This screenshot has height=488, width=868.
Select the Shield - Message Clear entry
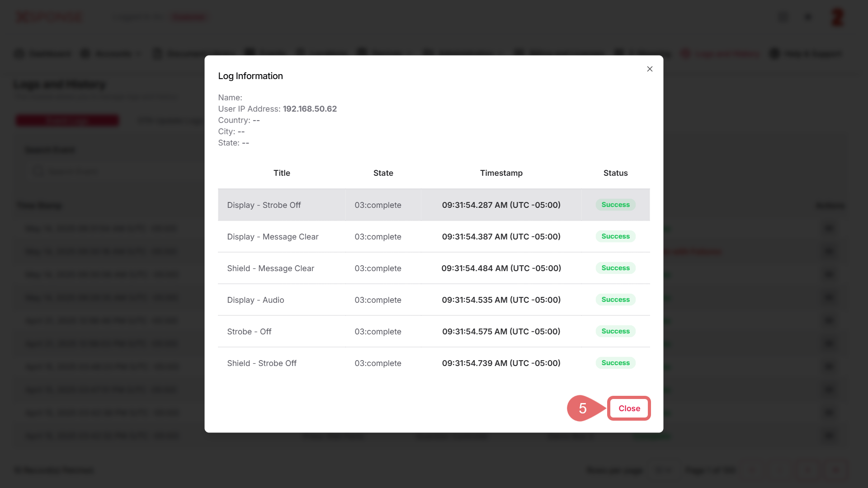tap(270, 268)
